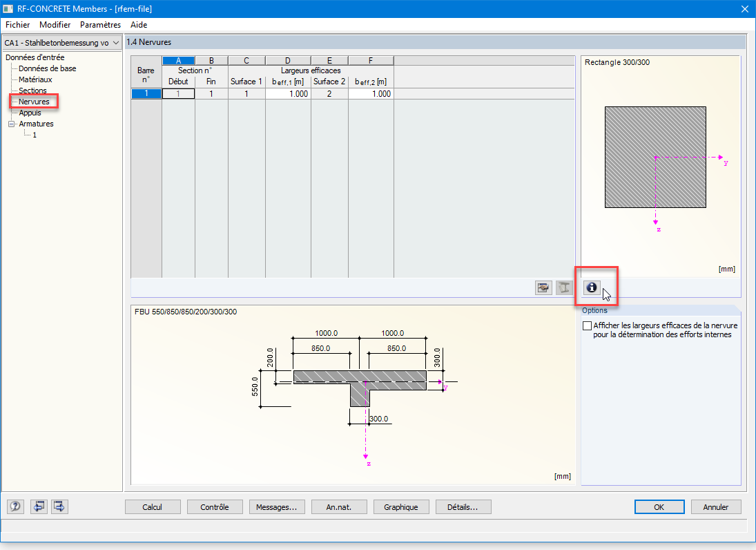
Task: Click the 1.4 Nervures panel title
Action: [x=148, y=42]
